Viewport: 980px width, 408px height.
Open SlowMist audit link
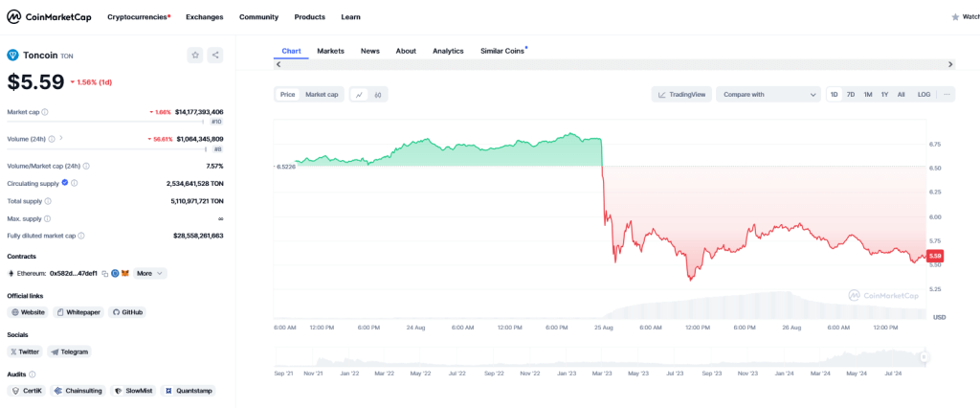pyautogui.click(x=132, y=391)
